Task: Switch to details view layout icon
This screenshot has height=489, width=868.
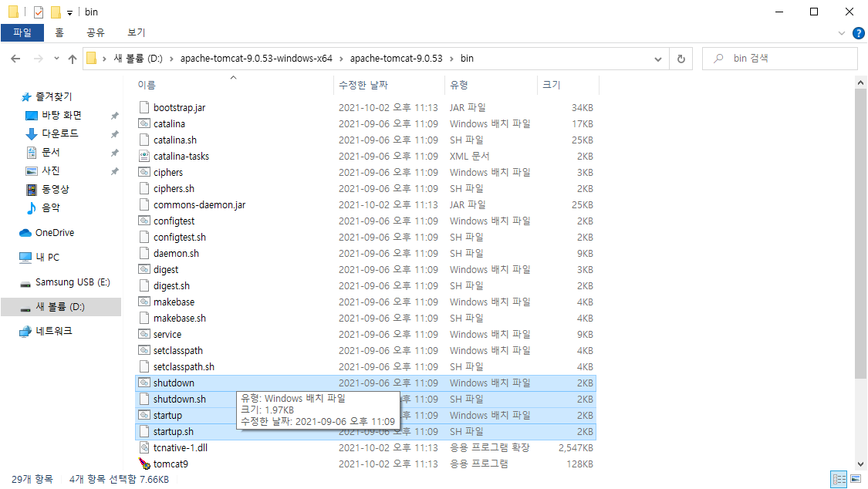Action: click(x=839, y=479)
